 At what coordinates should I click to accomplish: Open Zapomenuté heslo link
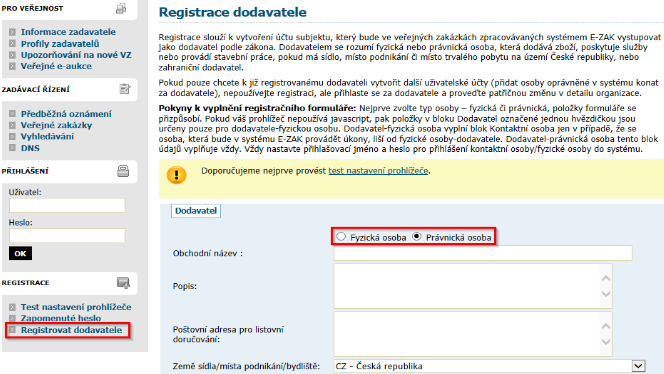(61, 318)
